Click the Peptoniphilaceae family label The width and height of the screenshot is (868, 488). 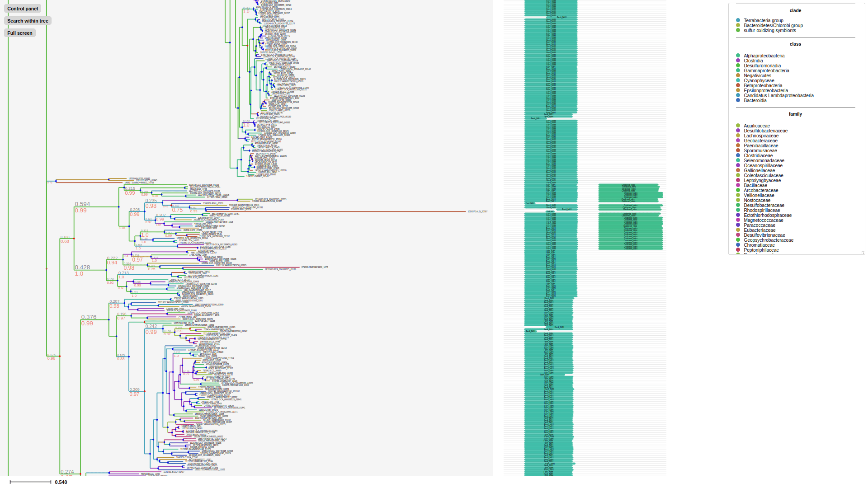[761, 250]
